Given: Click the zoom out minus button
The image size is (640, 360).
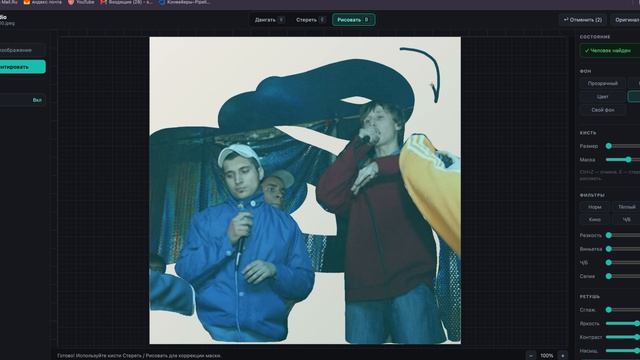Looking at the screenshot, I should coord(531,356).
